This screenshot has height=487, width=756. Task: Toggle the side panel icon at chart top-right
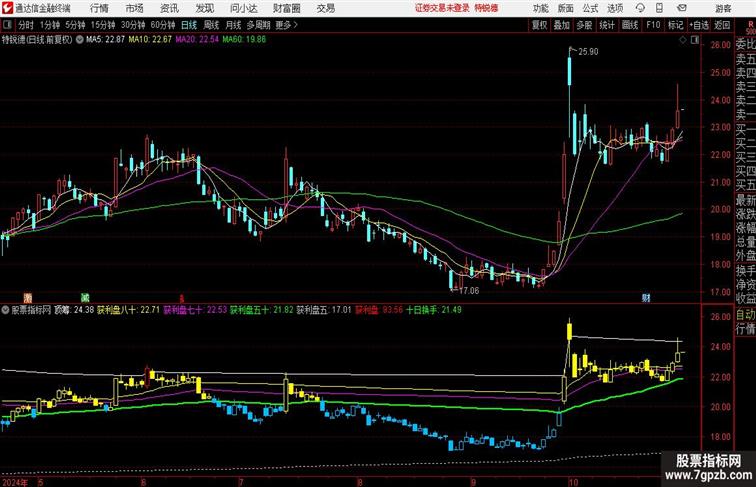(695, 41)
